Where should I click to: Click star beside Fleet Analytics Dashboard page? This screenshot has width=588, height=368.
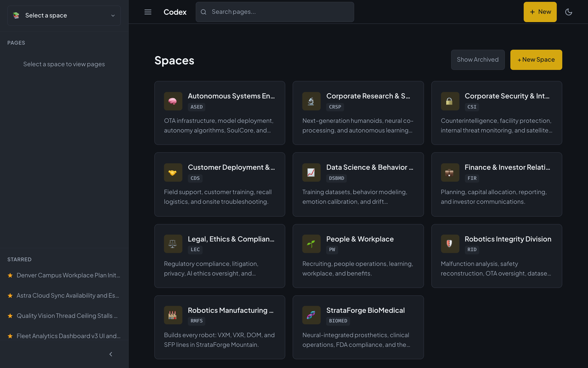(x=10, y=336)
